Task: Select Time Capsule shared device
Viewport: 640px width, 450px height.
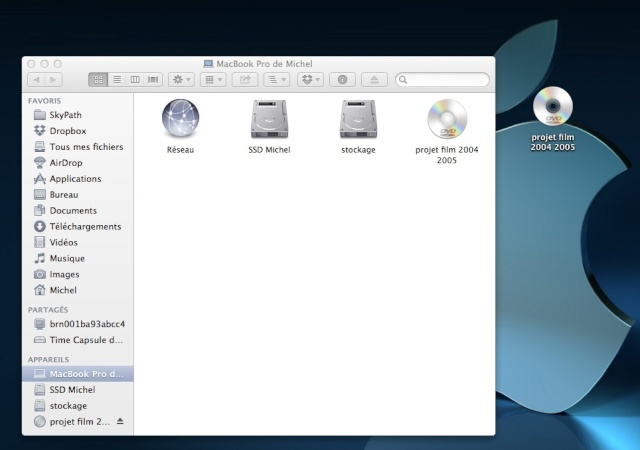Action: coord(78,340)
